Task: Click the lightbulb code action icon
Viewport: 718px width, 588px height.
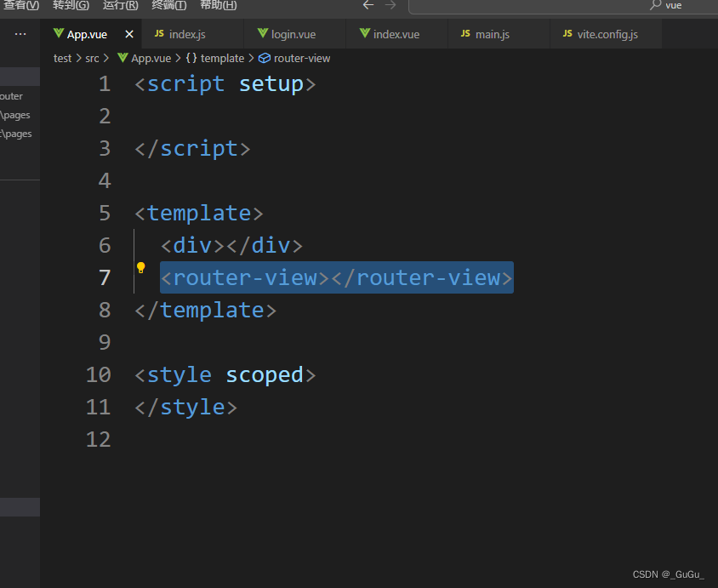Action: click(x=141, y=268)
